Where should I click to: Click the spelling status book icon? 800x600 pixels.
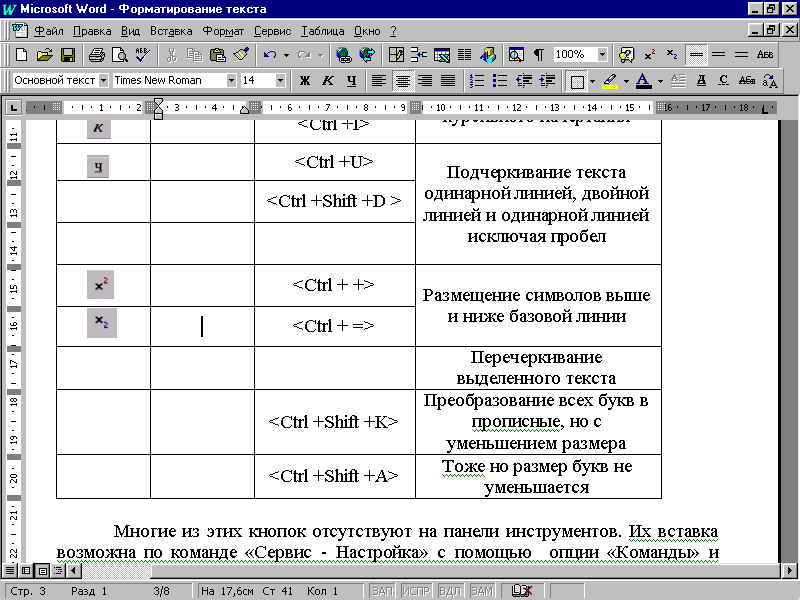click(521, 591)
